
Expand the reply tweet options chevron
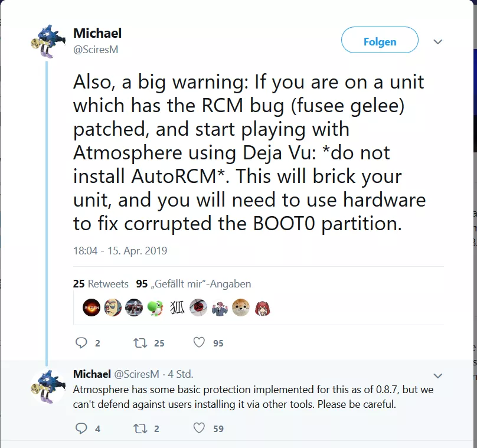tap(437, 375)
